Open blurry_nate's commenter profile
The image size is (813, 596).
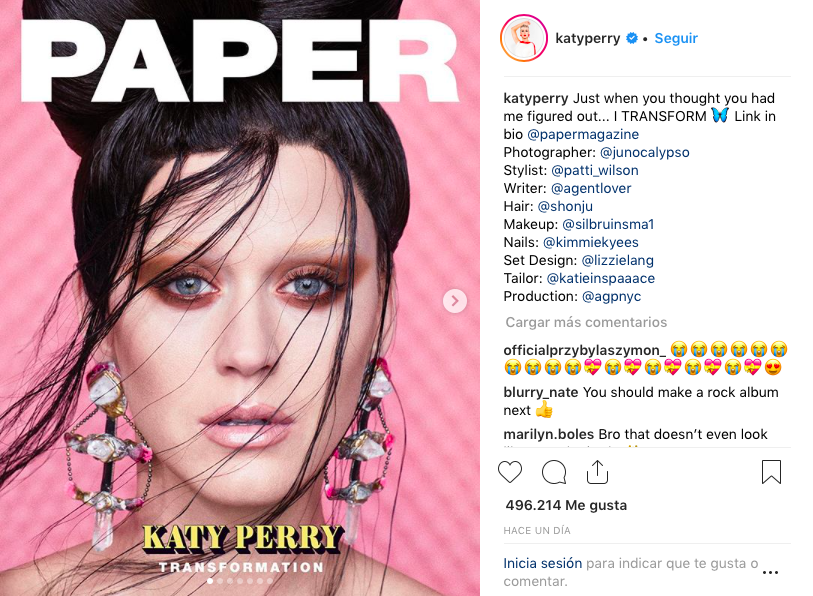click(541, 392)
